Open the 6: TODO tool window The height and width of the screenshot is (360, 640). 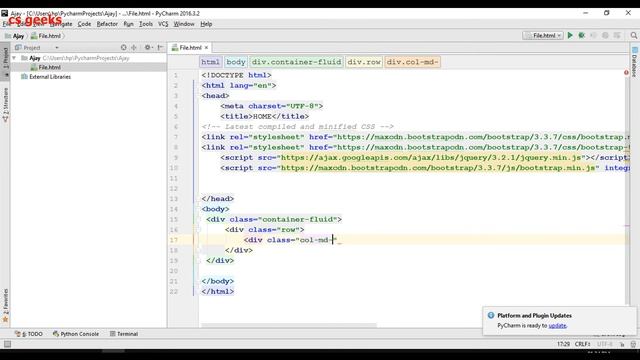click(29, 334)
